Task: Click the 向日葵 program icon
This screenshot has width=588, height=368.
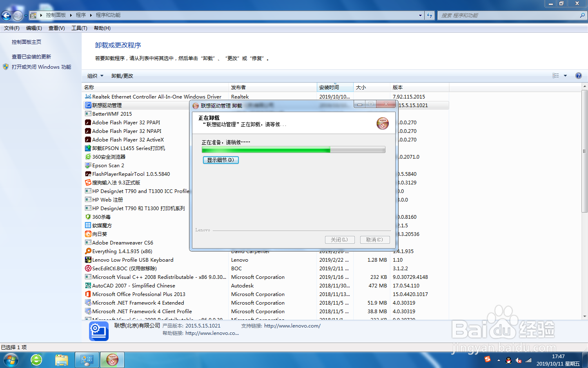Action: tap(88, 234)
